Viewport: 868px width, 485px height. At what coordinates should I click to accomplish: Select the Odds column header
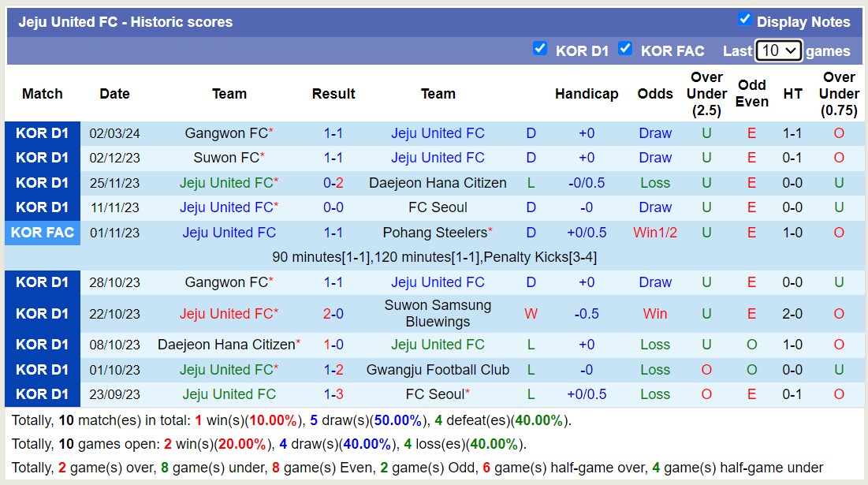pos(655,93)
